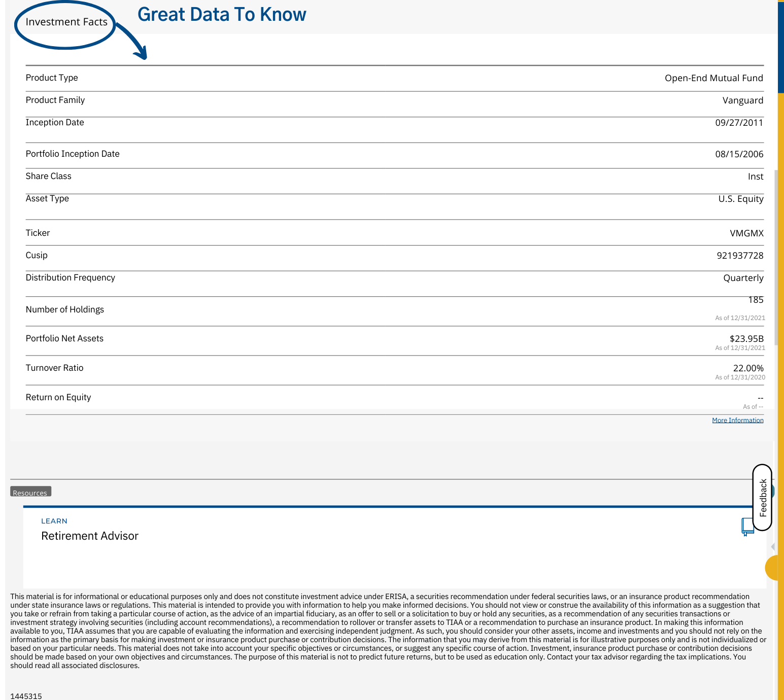784x700 pixels.
Task: Click the Open-End Mutual Fund value
Action: pyautogui.click(x=714, y=78)
